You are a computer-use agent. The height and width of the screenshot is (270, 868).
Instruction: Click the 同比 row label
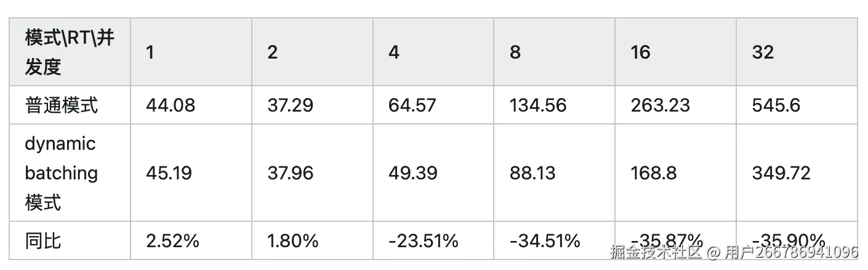pos(43,240)
